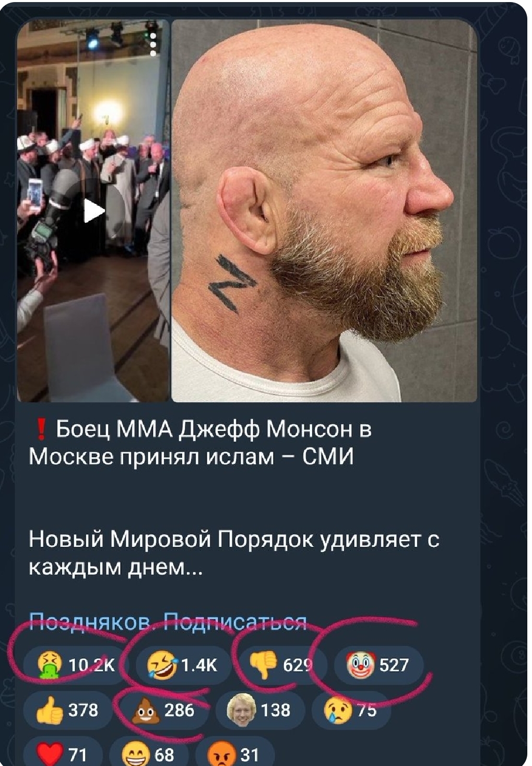532x766 pixels.
Task: Add the rolling-laughing reaction with 1.4K
Action: (x=182, y=666)
